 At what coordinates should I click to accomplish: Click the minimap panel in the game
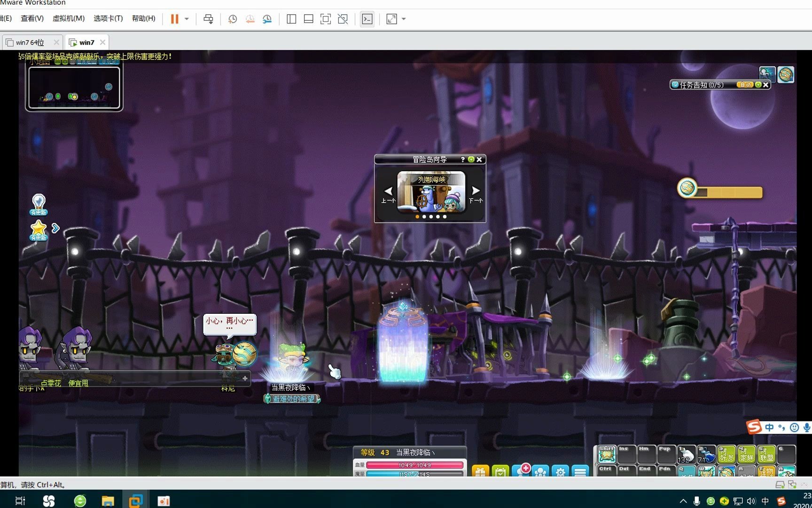click(74, 87)
